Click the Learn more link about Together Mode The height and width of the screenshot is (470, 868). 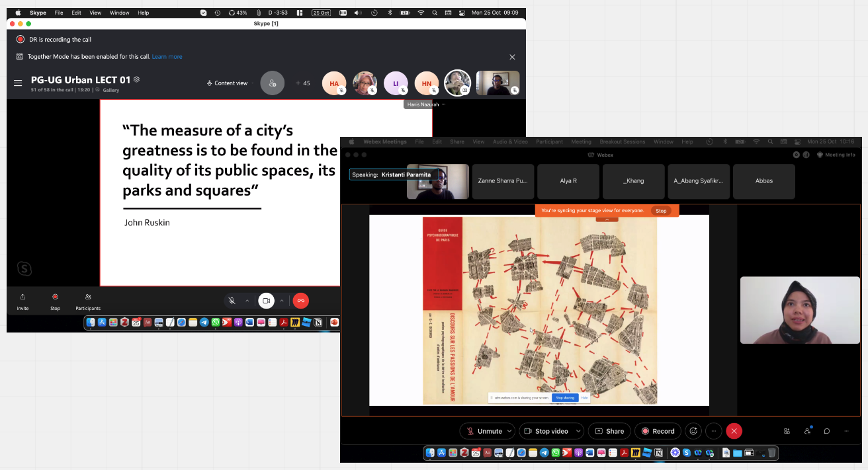(x=167, y=57)
